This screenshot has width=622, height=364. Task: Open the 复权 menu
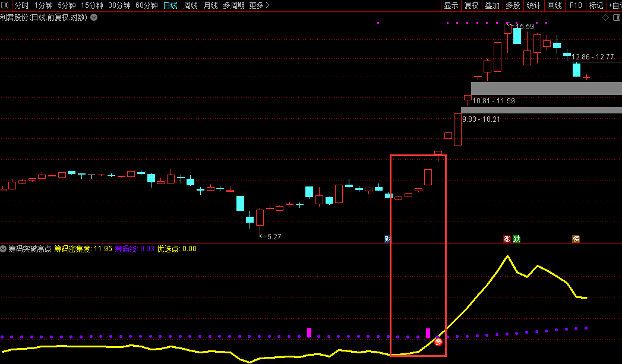(472, 5)
